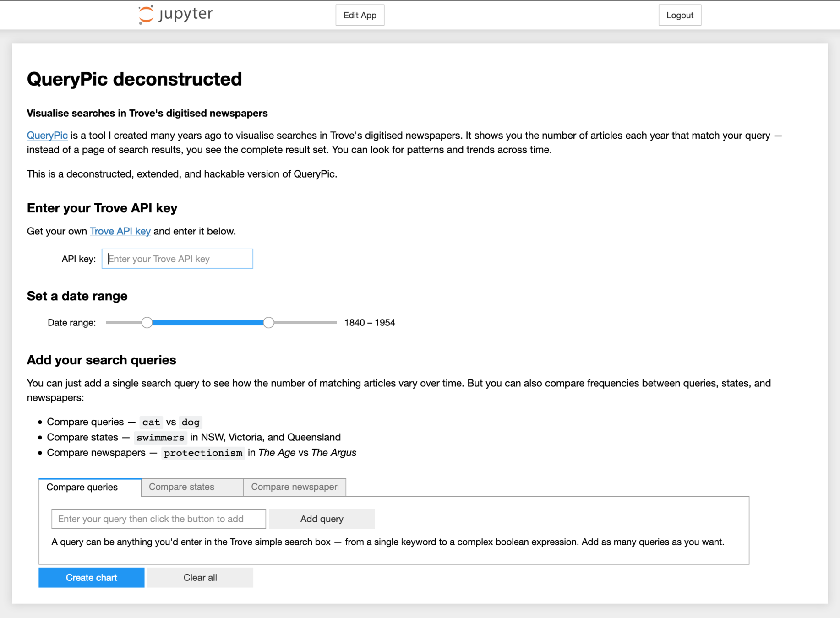Click the 'protectionism' code example

click(x=203, y=453)
